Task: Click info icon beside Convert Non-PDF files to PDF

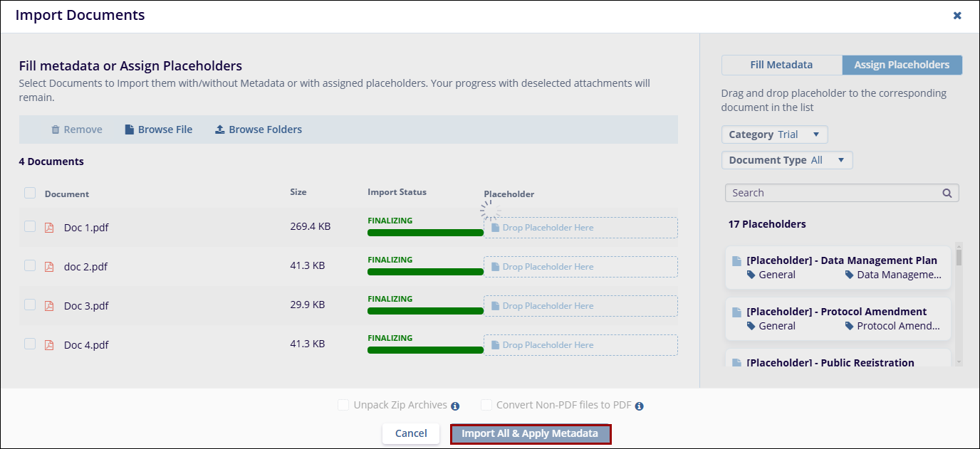Action: point(639,406)
